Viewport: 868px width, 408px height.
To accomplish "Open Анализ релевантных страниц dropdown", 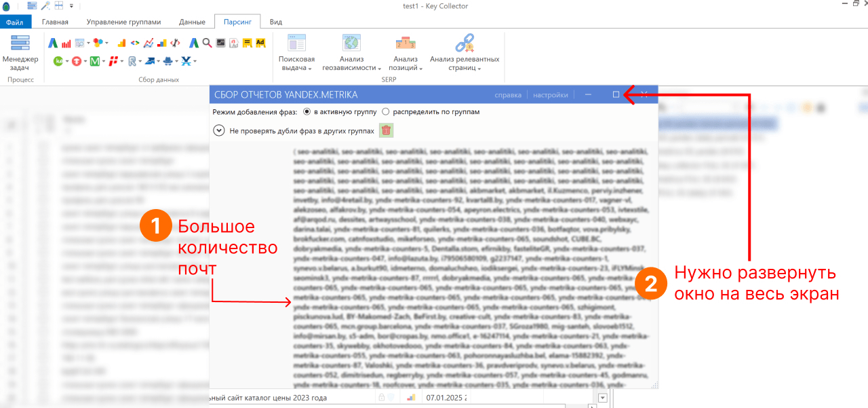I will 465,52.
